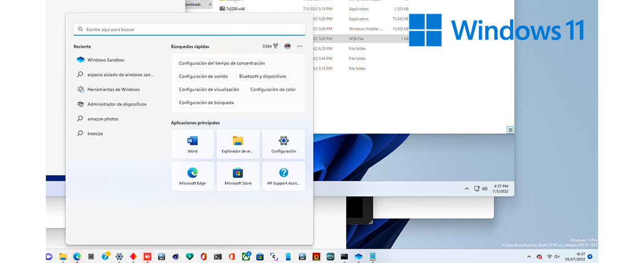Viewport: 644px width, 263px height.
Task: Open File Explorer from host taskbar
Action: [63, 256]
